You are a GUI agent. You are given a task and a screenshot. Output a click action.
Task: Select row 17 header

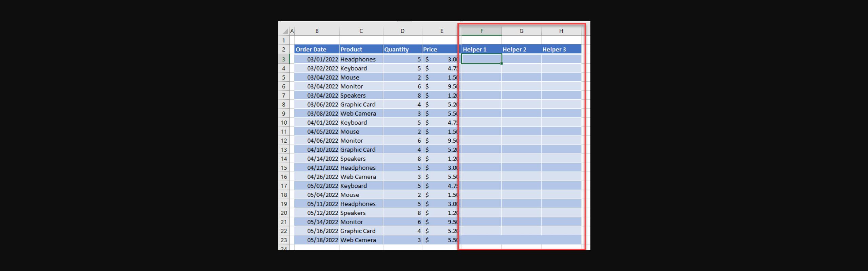[284, 186]
